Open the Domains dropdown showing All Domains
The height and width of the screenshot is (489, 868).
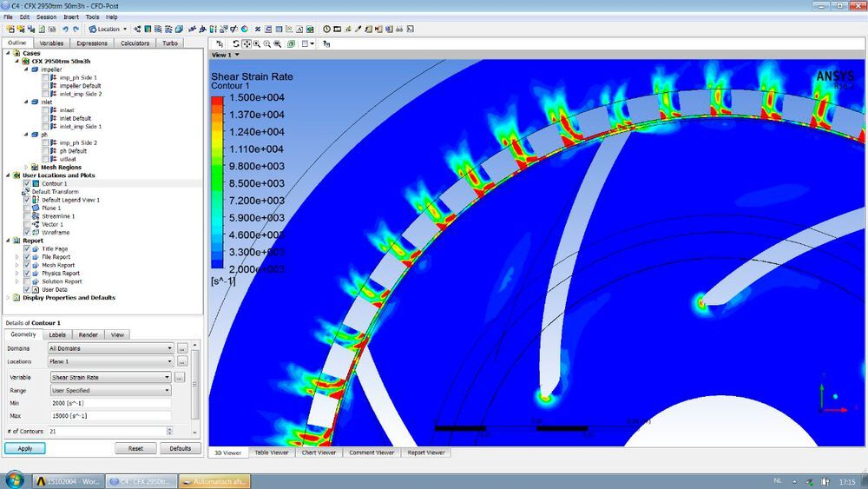(111, 348)
